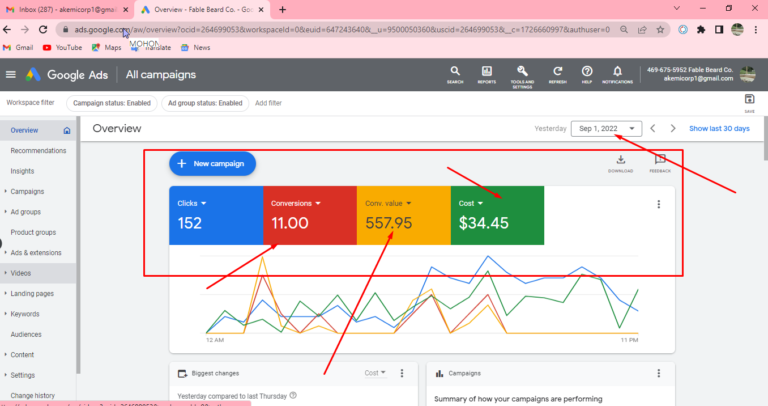
Task: Go to Recommendations in sidebar
Action: [x=38, y=151]
